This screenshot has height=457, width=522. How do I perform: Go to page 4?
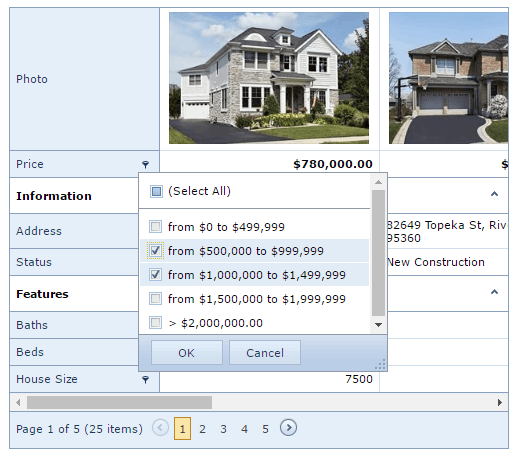click(x=244, y=429)
